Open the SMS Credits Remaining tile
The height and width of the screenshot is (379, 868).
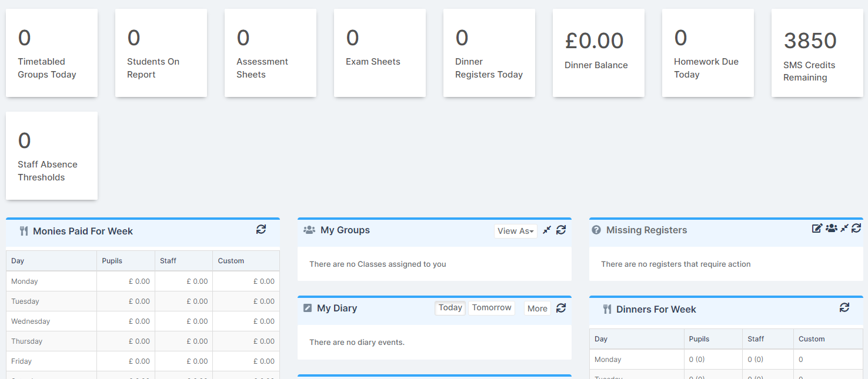[x=817, y=53]
